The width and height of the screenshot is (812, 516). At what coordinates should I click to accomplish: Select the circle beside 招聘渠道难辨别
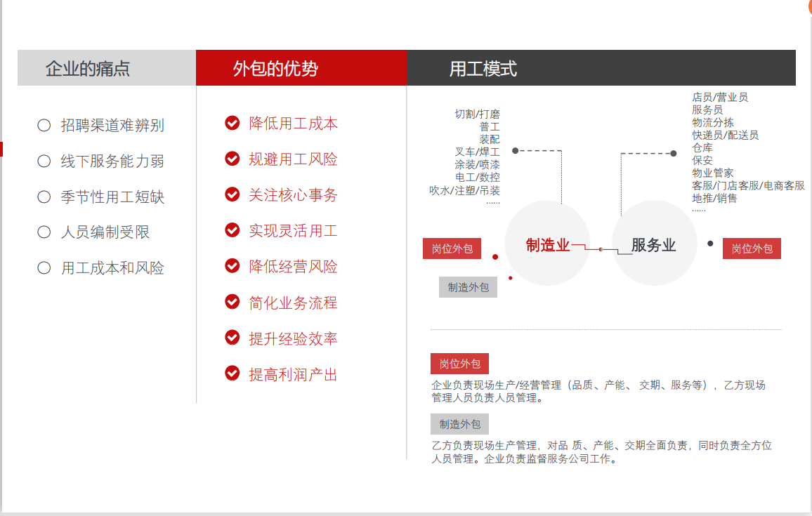coord(44,126)
